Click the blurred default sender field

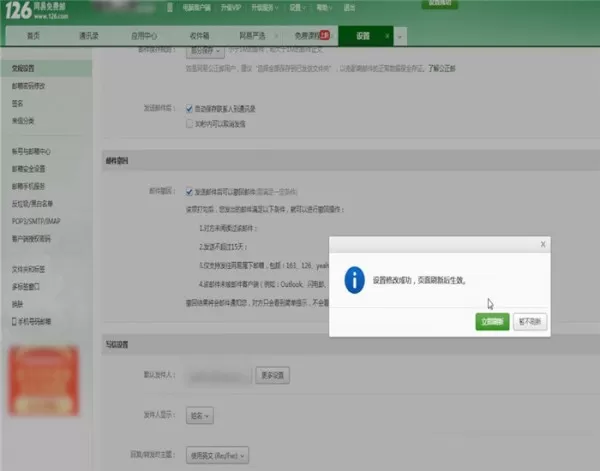[x=219, y=376]
